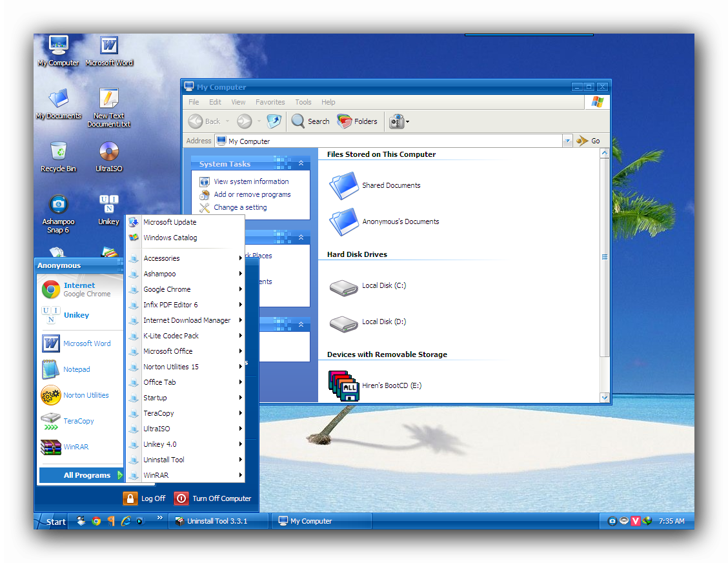
Task: Open Hiren's BootCD (E:) drive
Action: (375, 385)
